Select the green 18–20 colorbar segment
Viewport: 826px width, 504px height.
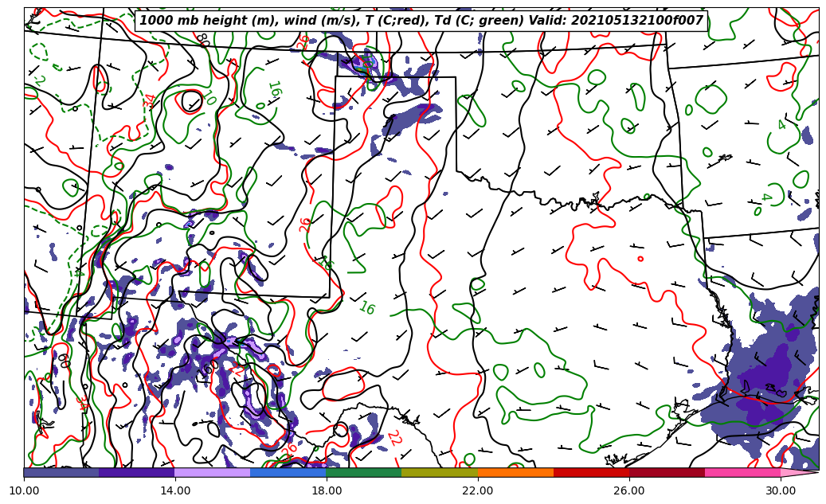pyautogui.click(x=363, y=472)
